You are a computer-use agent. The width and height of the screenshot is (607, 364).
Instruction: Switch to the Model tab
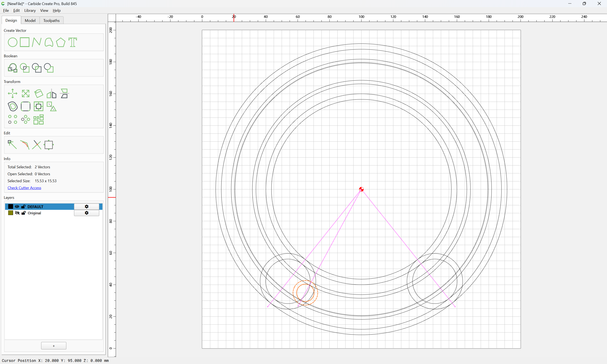pos(30,20)
